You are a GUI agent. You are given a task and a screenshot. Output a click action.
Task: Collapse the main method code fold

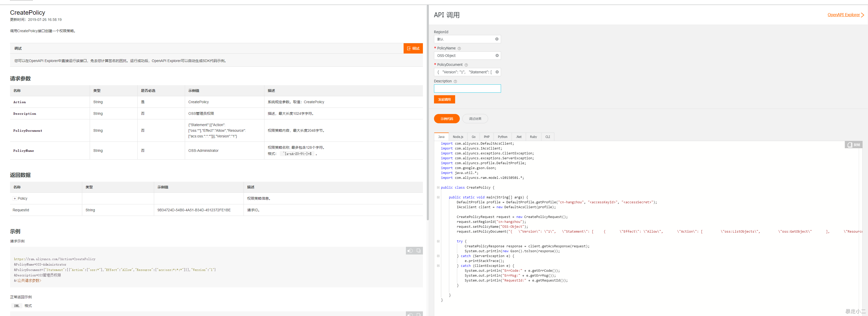point(438,197)
